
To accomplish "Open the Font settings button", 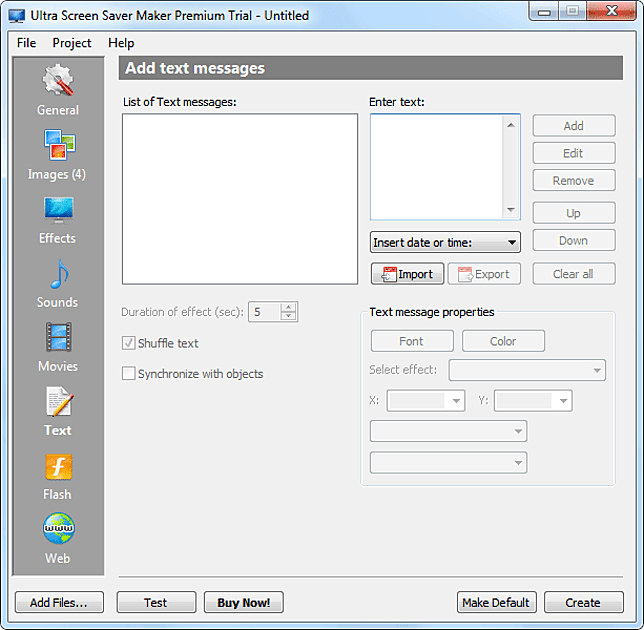I will (412, 341).
